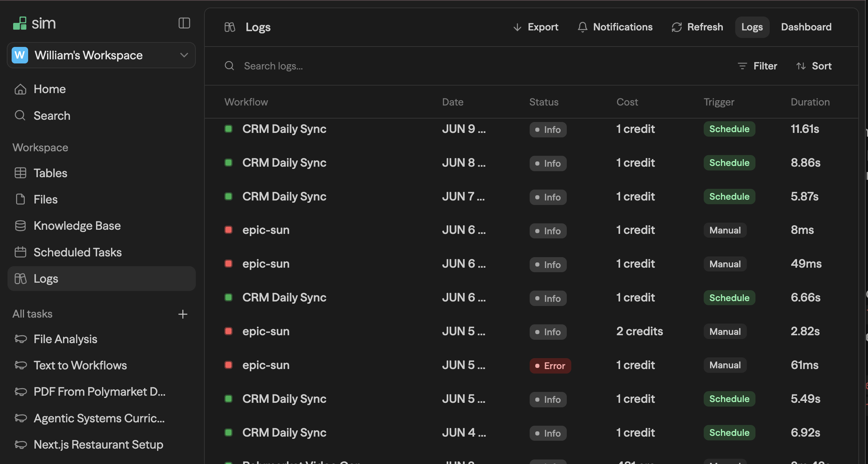This screenshot has height=464, width=868.
Task: Go to Home in the sidebar
Action: click(x=101, y=89)
